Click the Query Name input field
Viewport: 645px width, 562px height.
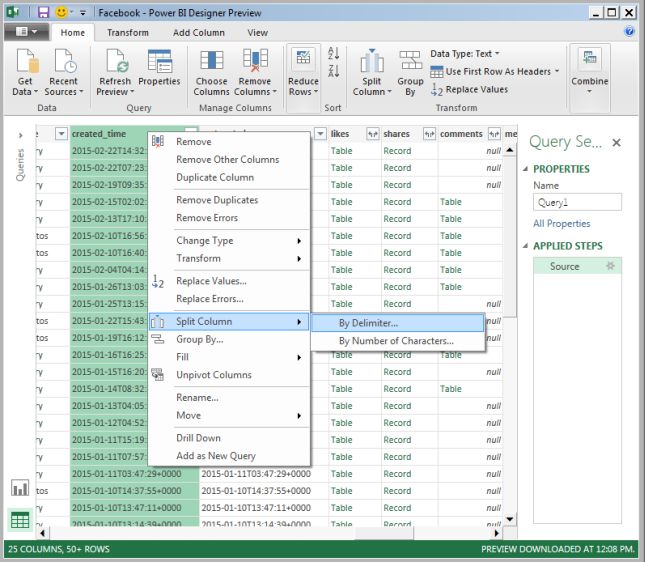coord(577,202)
